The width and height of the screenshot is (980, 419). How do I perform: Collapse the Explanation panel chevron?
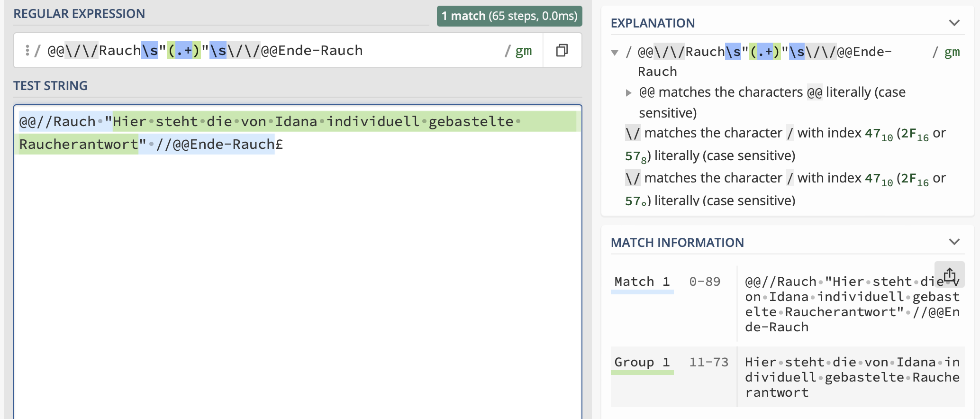(954, 23)
